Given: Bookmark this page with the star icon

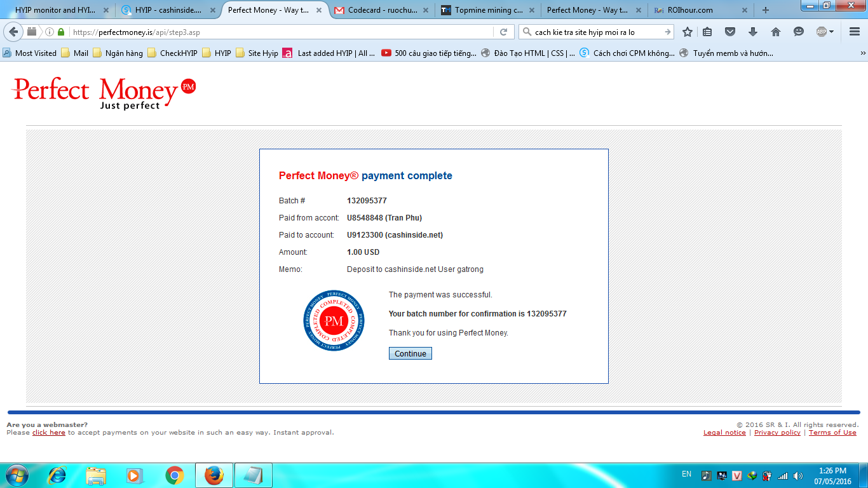Looking at the screenshot, I should (x=688, y=32).
